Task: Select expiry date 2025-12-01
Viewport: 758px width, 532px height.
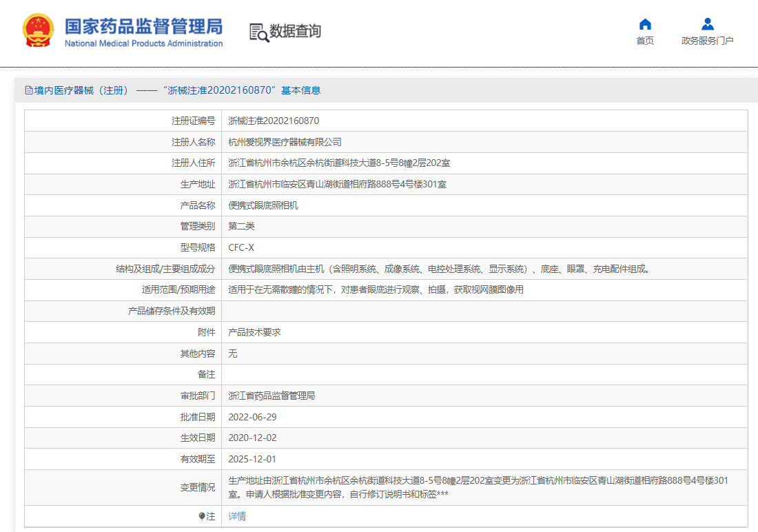Action: coord(252,459)
